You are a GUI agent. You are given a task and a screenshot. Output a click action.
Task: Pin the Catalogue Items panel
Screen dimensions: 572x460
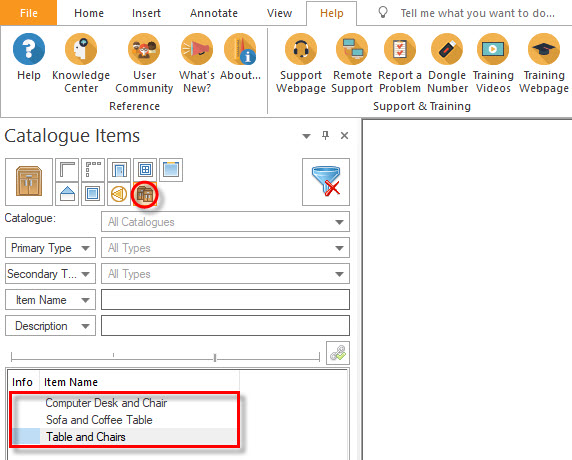click(x=325, y=136)
